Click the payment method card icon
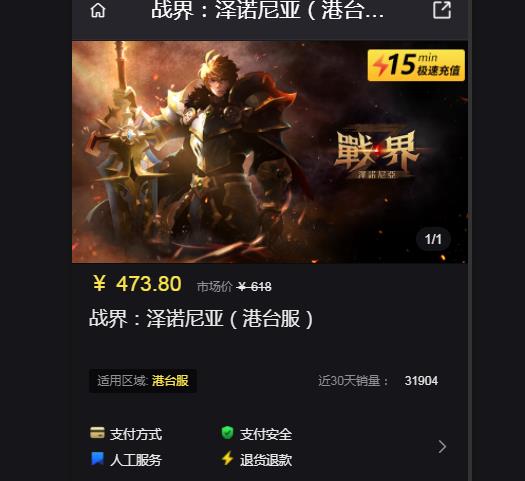Screen dimensions: 525x481 pyautogui.click(x=97, y=433)
